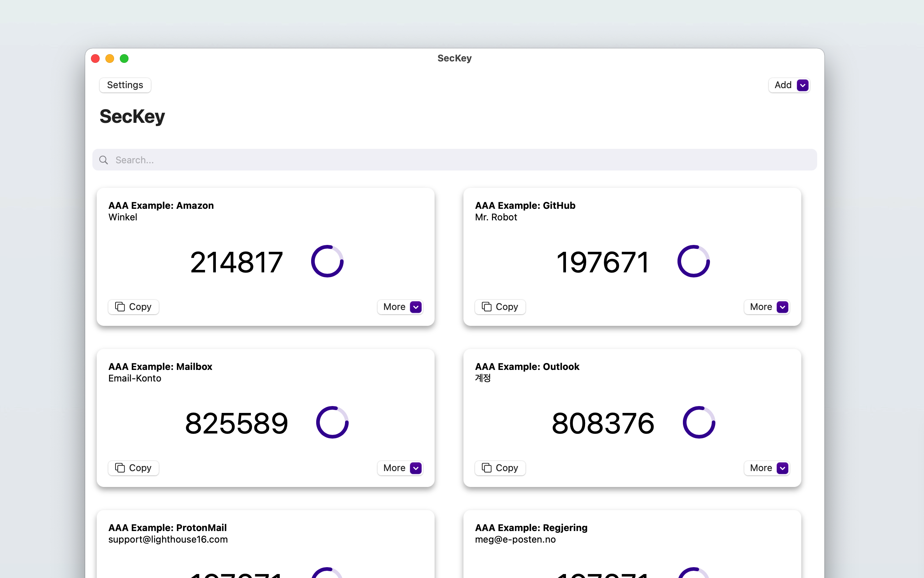Copy the Mailbox code
The height and width of the screenshot is (578, 924).
click(133, 468)
